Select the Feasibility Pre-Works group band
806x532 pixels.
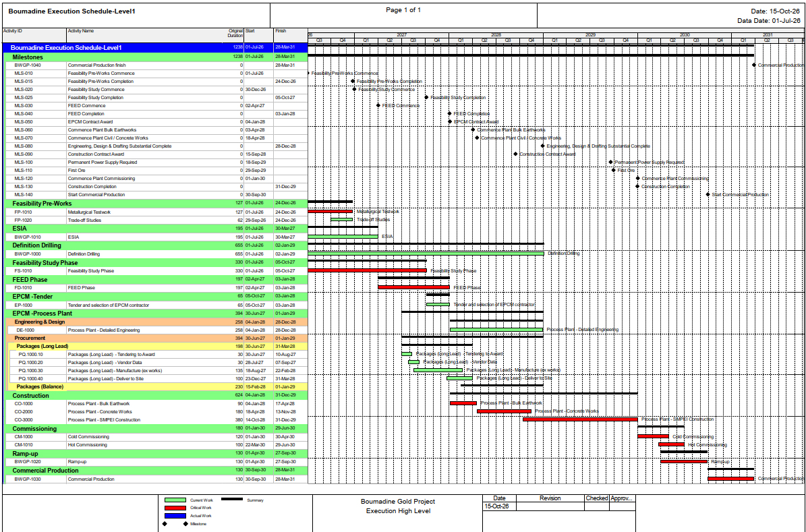[x=156, y=204]
